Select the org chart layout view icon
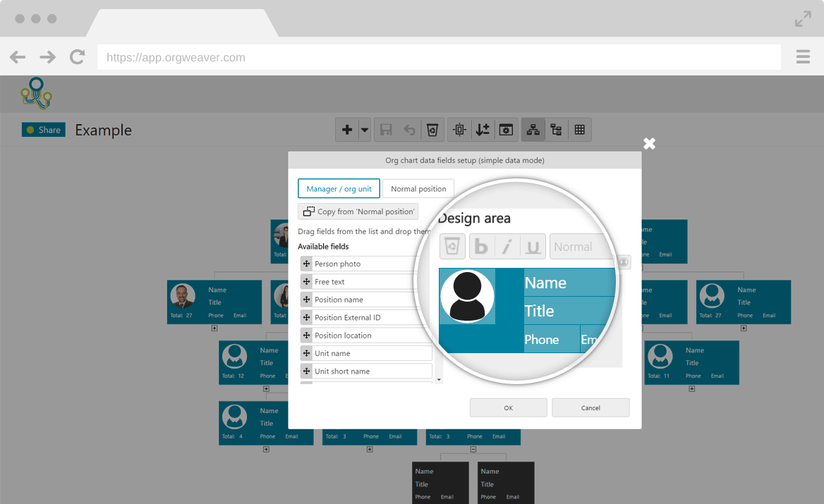The height and width of the screenshot is (504, 824). coord(533,130)
